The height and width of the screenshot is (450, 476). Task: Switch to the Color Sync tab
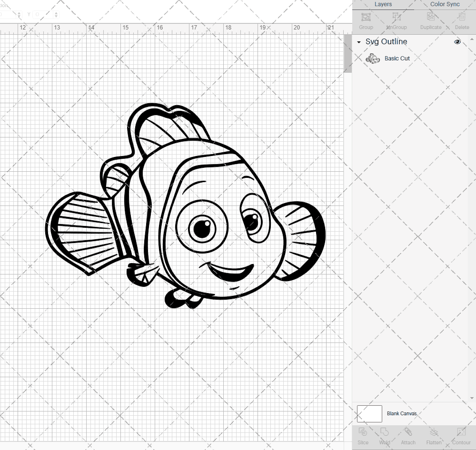coord(445,4)
